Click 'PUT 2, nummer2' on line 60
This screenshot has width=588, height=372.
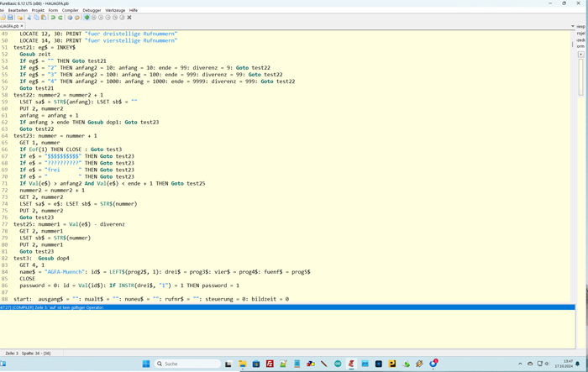point(42,108)
